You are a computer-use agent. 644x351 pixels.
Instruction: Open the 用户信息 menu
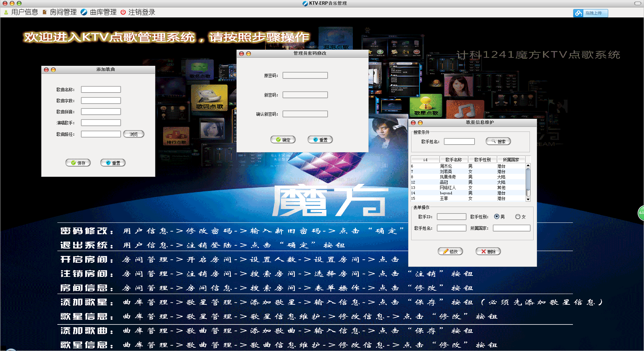24,12
